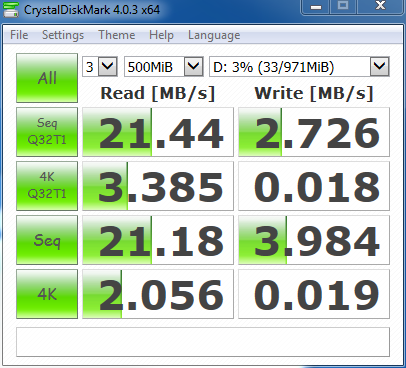Select the 4K Q32T1 write result 0.018
Screen dimensions: 406x368
314,186
